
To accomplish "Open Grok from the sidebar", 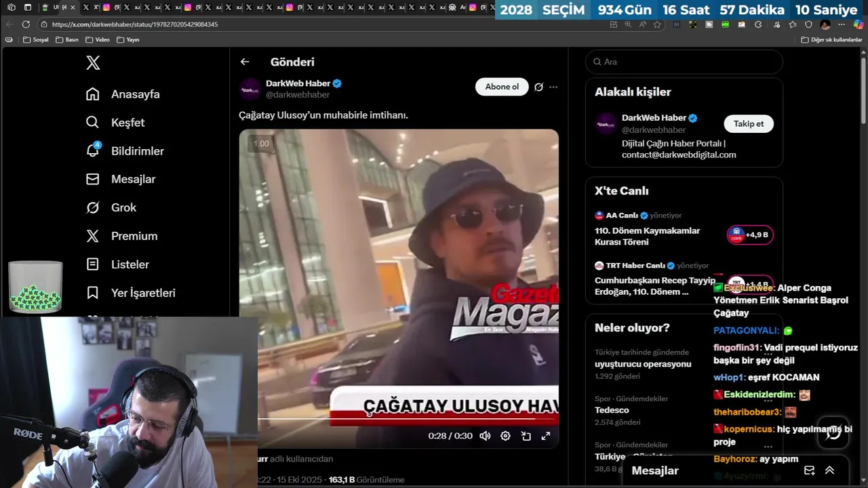I will (111, 208).
